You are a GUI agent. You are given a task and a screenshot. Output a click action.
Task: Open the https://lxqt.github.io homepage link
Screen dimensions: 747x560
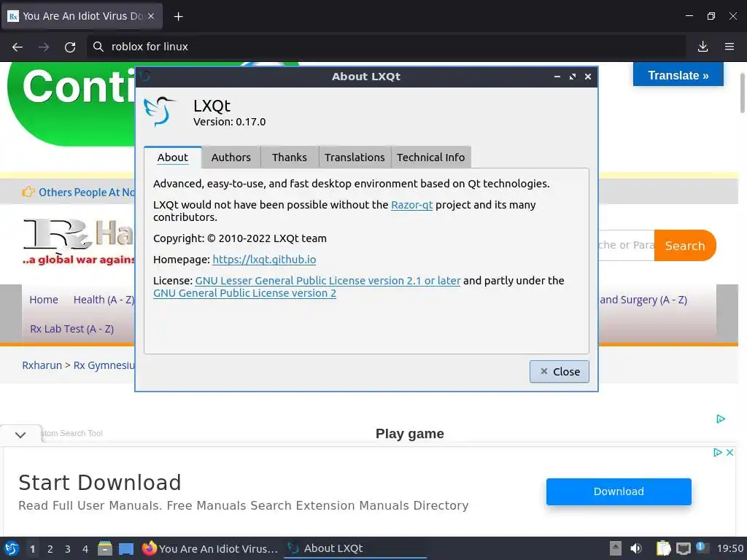(x=264, y=260)
